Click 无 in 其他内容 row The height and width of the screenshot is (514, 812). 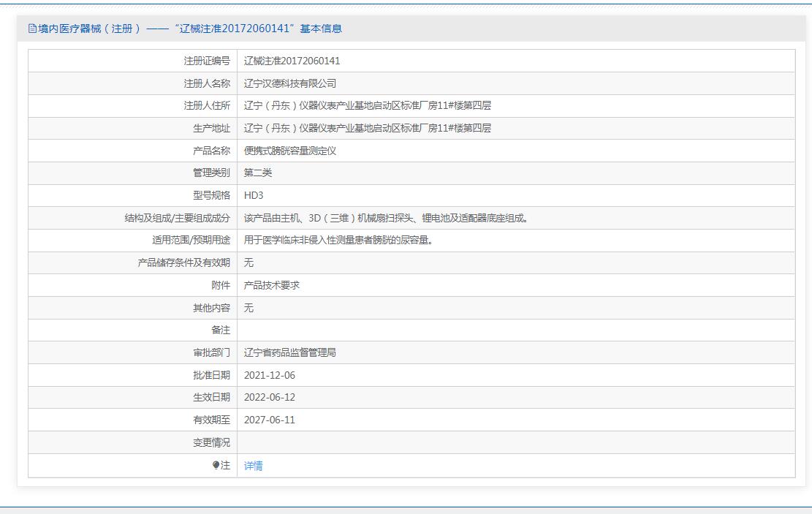point(248,308)
